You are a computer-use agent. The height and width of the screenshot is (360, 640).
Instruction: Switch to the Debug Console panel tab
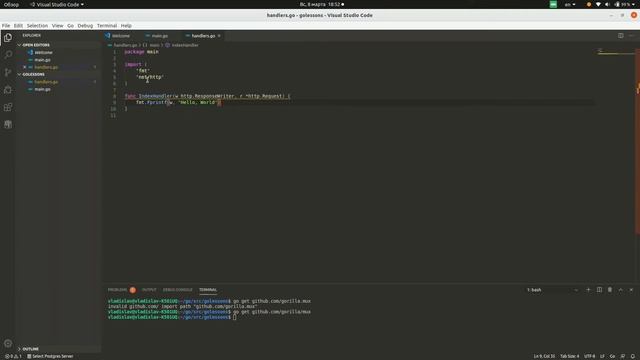click(x=178, y=290)
